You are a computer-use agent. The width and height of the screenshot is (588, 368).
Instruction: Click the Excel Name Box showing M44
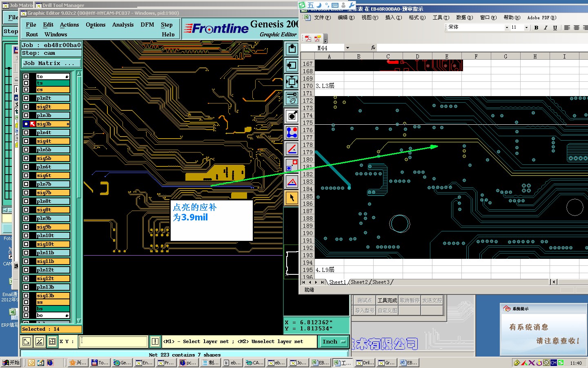(x=323, y=48)
